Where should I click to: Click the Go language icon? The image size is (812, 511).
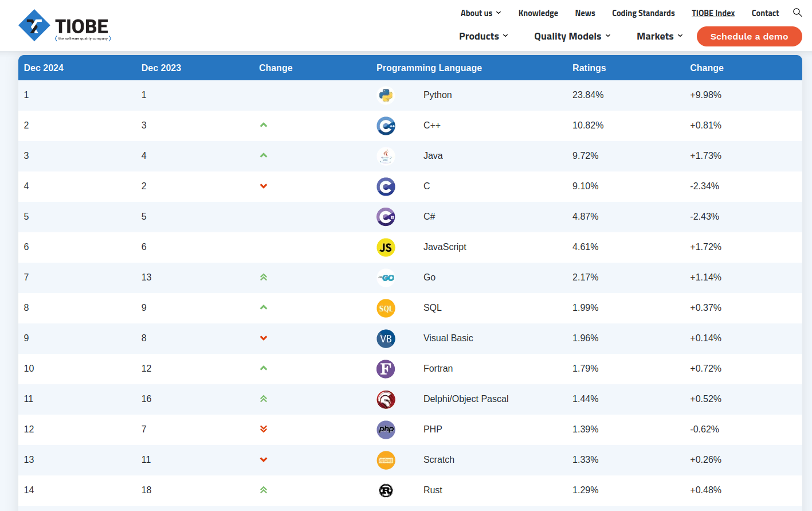(x=386, y=278)
